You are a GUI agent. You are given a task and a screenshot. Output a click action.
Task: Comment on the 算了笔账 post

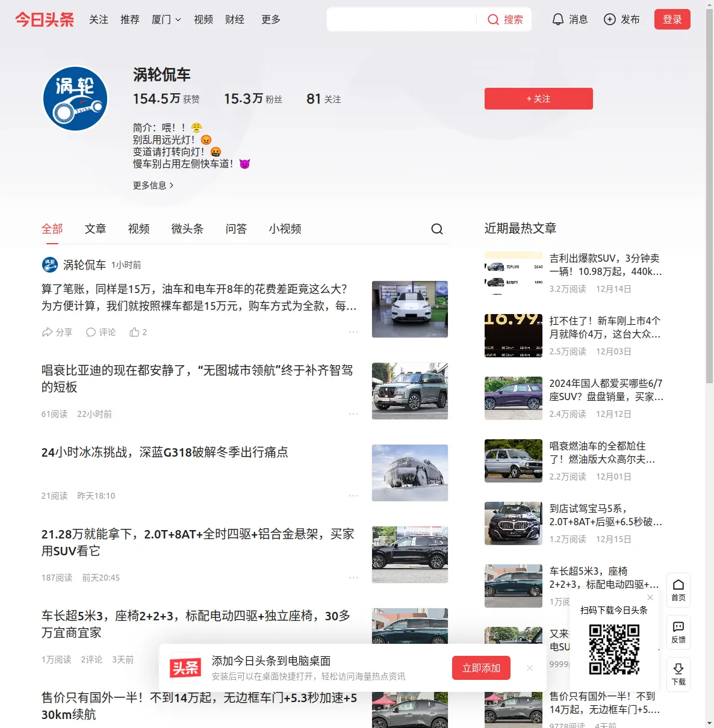pos(101,332)
